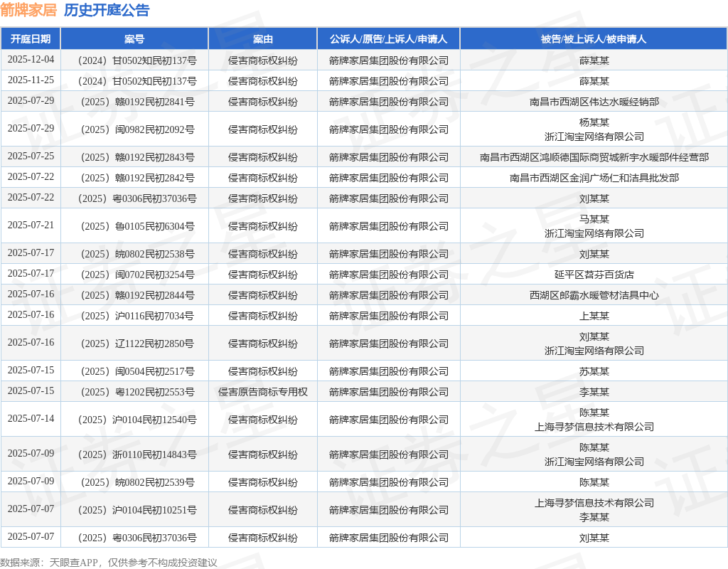
Task: Click defendant 南昌市西湖区金润广场仁和洁具批发部
Action: [x=594, y=178]
